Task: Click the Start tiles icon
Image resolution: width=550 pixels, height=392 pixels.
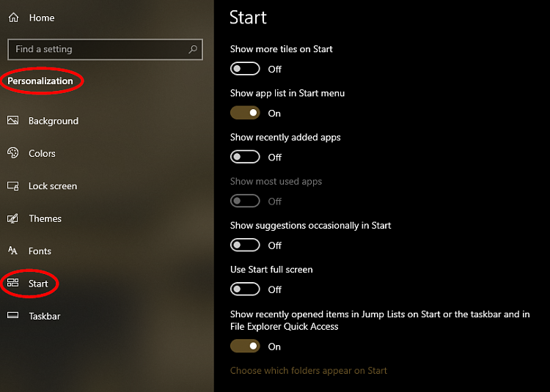Action: click(x=13, y=283)
